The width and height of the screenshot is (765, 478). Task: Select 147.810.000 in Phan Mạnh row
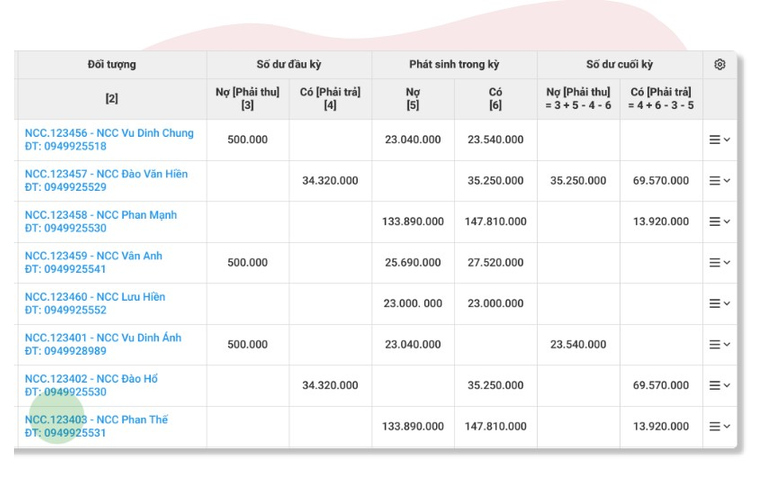pos(496,221)
